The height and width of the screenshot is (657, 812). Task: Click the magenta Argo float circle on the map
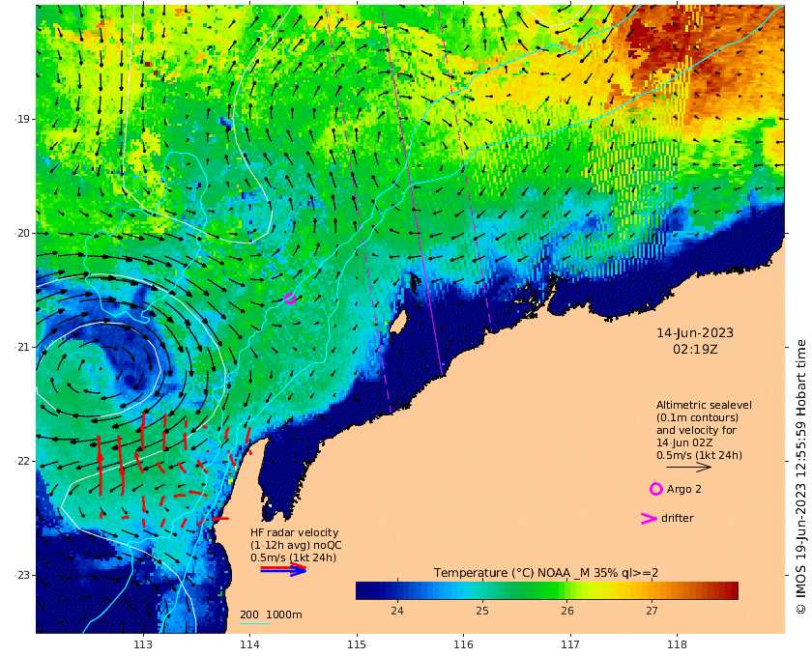click(290, 298)
